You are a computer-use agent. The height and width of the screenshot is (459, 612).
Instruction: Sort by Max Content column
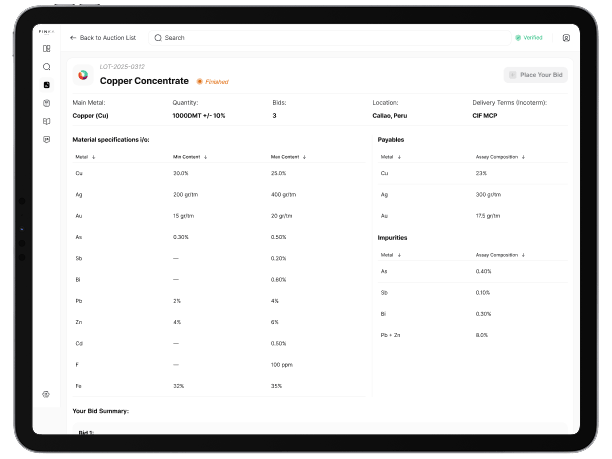click(288, 157)
